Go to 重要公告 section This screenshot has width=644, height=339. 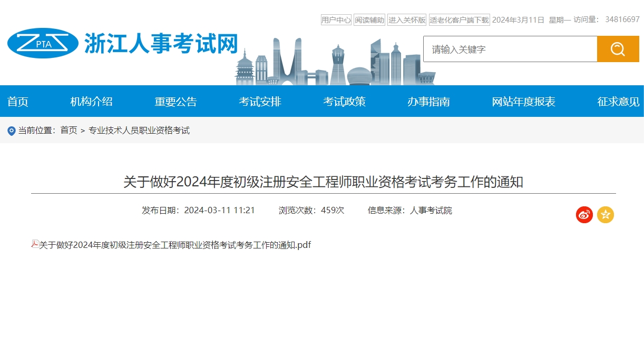175,102
